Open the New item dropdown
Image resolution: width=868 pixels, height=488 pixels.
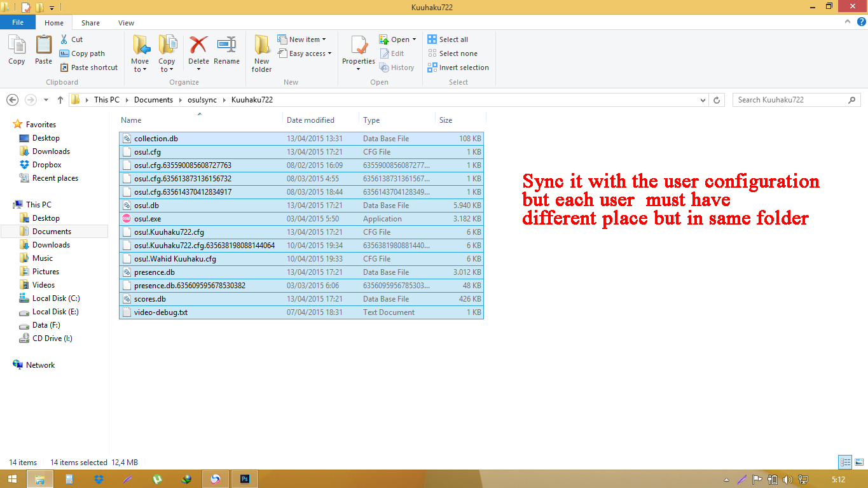point(302,39)
